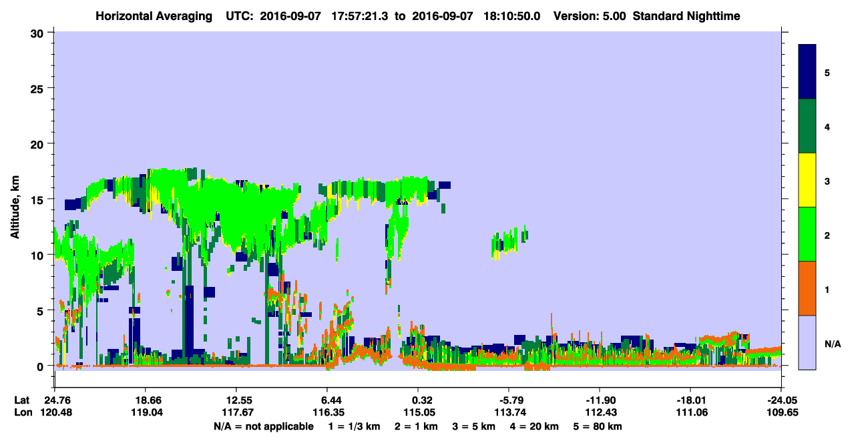This screenshot has width=868, height=445.
Task: Click the altitude tick label 20
Action: tap(39, 143)
